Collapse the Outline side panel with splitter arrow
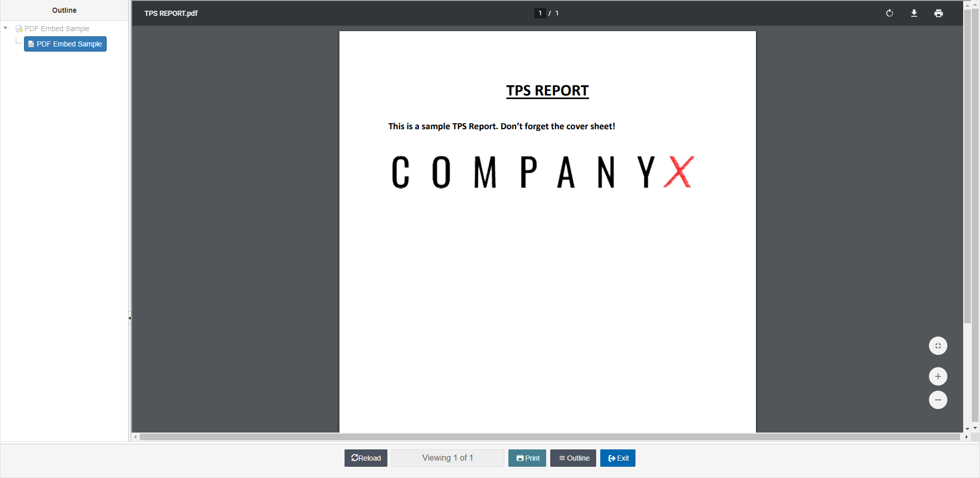Screen dimensions: 980x478 [x=130, y=318]
